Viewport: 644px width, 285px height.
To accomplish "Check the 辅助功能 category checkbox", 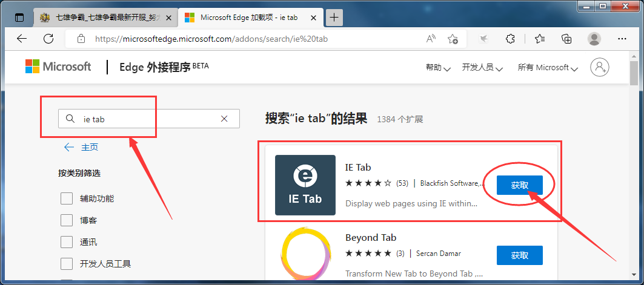I will click(67, 198).
